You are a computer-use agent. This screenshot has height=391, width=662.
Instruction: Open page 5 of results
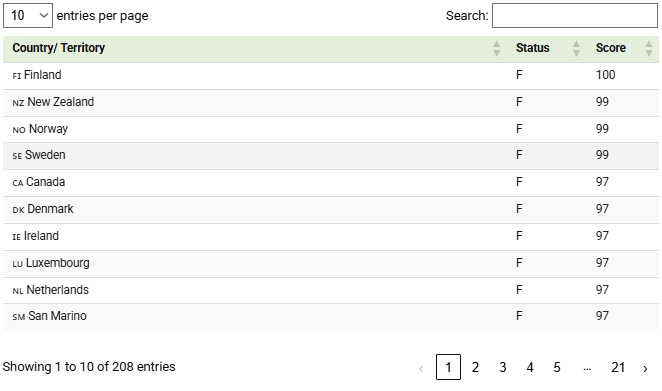[x=557, y=367]
